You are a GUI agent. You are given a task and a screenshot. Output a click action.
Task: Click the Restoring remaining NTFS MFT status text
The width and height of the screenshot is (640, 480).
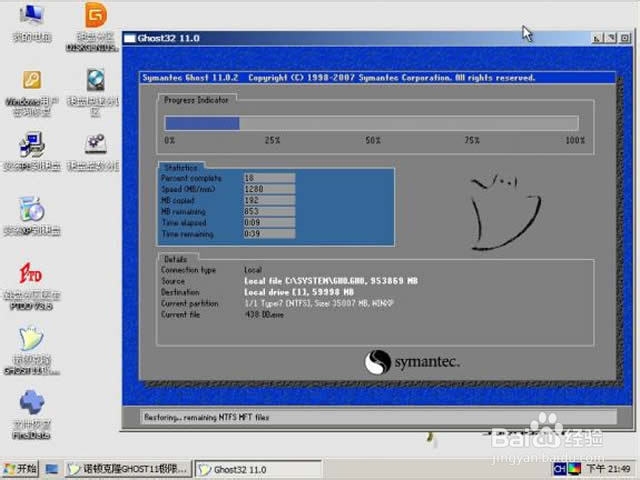207,418
